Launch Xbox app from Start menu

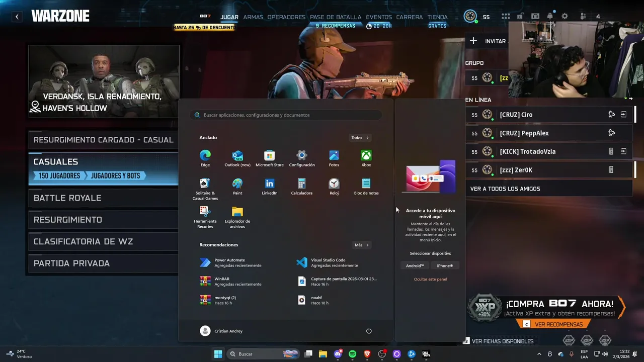point(366,158)
